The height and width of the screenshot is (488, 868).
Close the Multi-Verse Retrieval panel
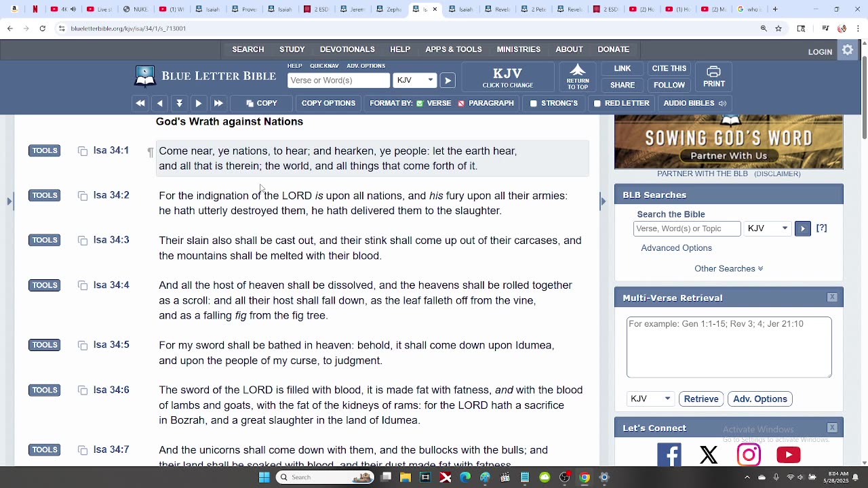tap(832, 298)
